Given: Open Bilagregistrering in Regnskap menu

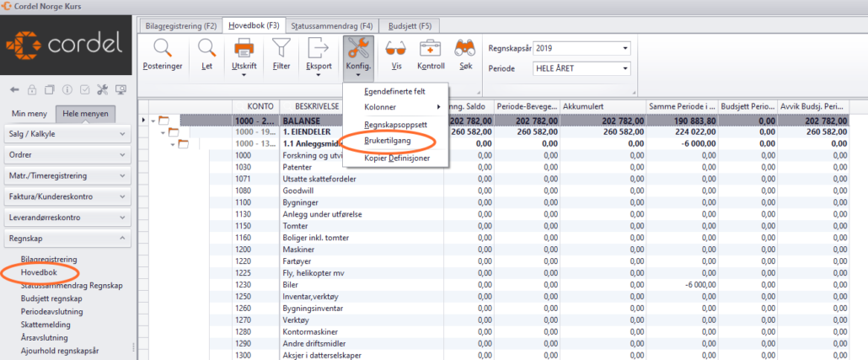Looking at the screenshot, I should (49, 259).
